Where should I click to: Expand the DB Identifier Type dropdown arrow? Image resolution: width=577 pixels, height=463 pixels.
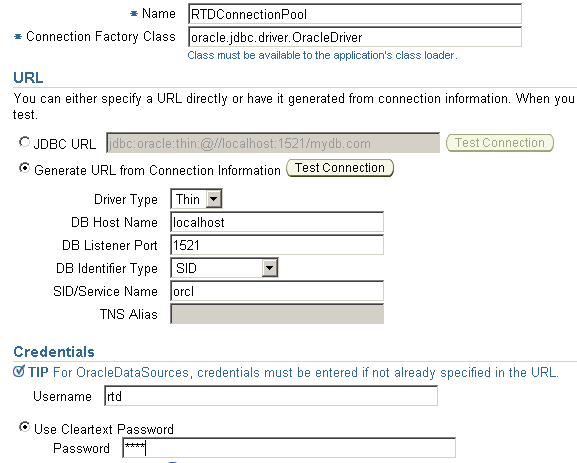269,268
